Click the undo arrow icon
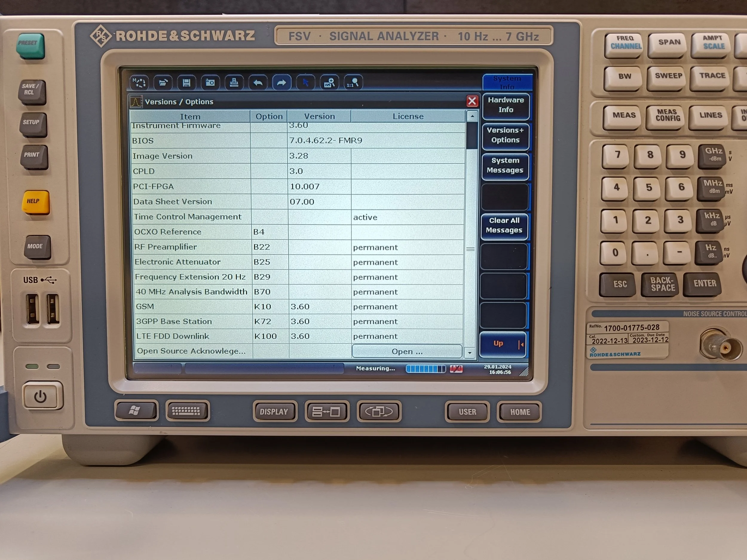The height and width of the screenshot is (560, 747). coord(258,83)
